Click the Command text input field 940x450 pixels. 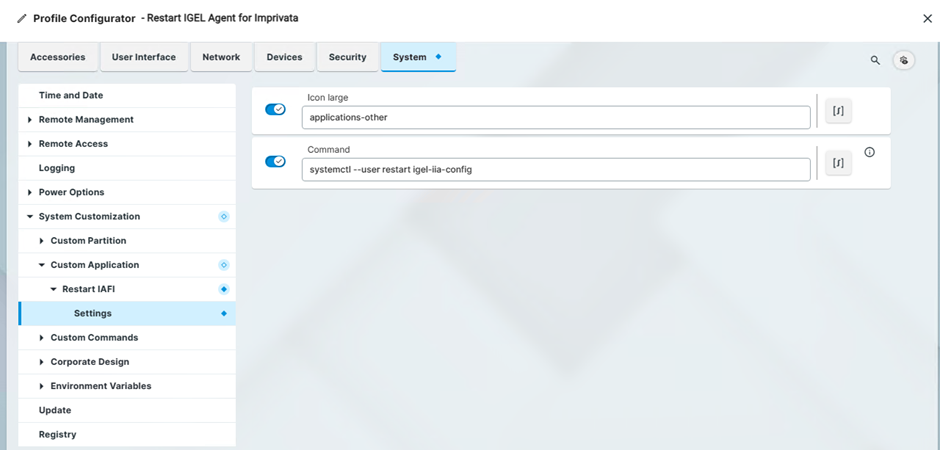click(x=555, y=169)
